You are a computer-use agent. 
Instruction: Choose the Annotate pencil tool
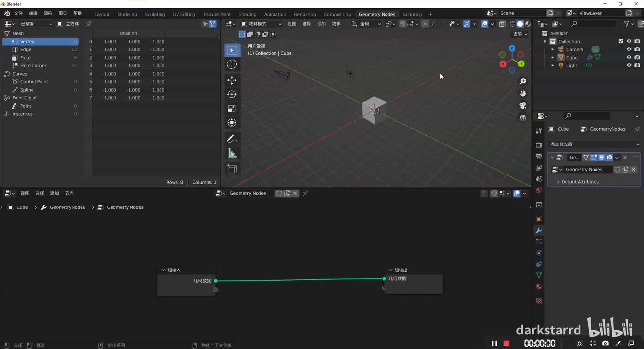coord(232,139)
